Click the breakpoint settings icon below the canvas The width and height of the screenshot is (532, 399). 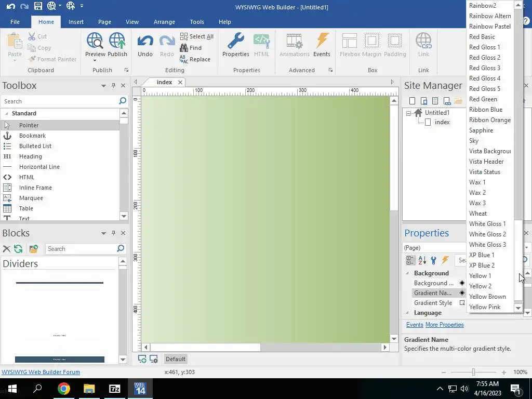[x=154, y=358]
